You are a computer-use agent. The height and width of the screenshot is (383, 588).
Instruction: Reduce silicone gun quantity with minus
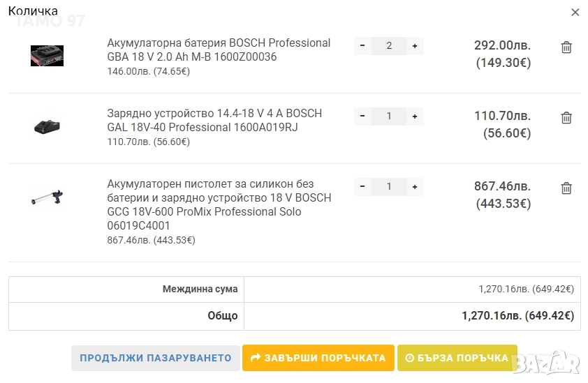(x=362, y=187)
